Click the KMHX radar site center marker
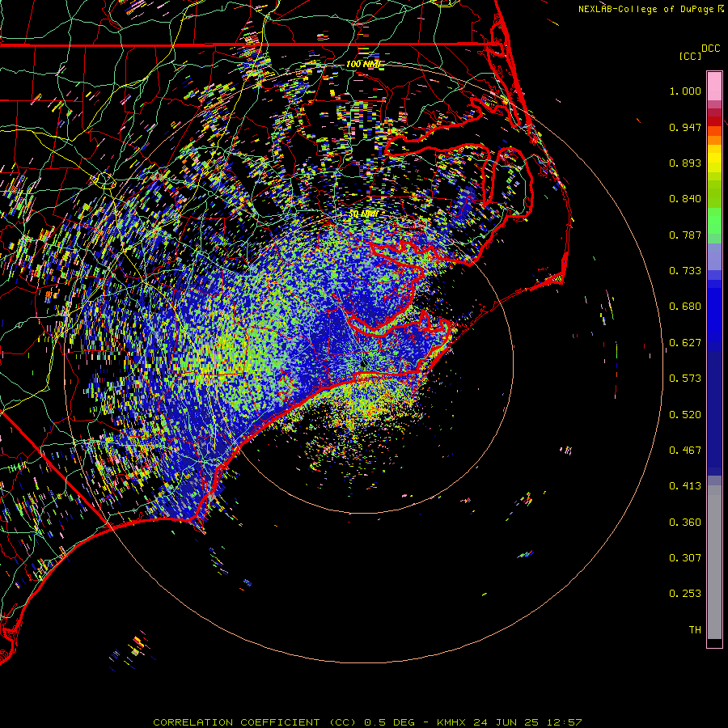The image size is (728, 728). pos(363,363)
